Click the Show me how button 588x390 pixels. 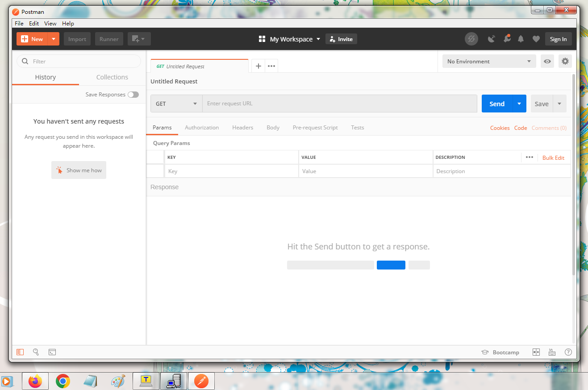tap(79, 170)
